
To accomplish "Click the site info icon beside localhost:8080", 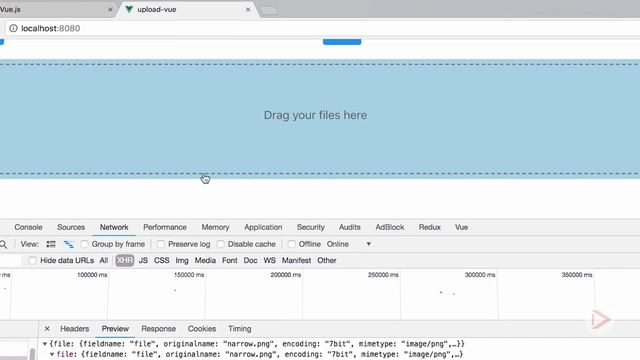I will [13, 28].
